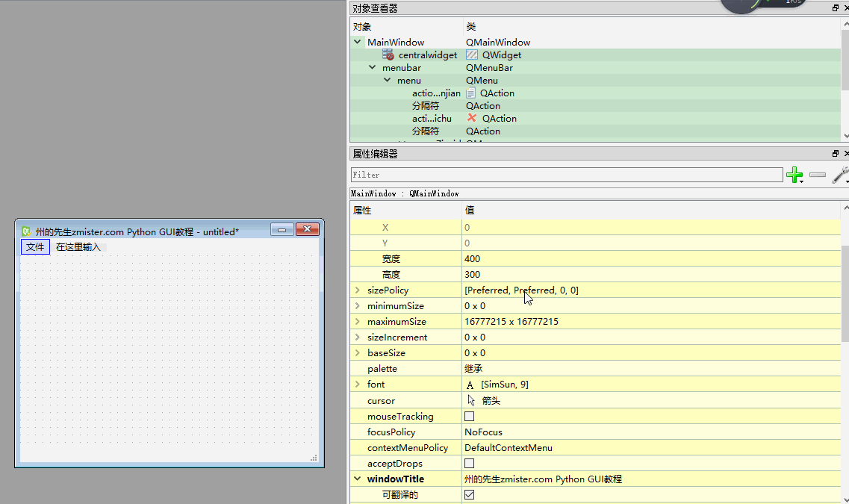Enable the mouseTracking checkbox
This screenshot has width=849, height=504.
coord(469,416)
